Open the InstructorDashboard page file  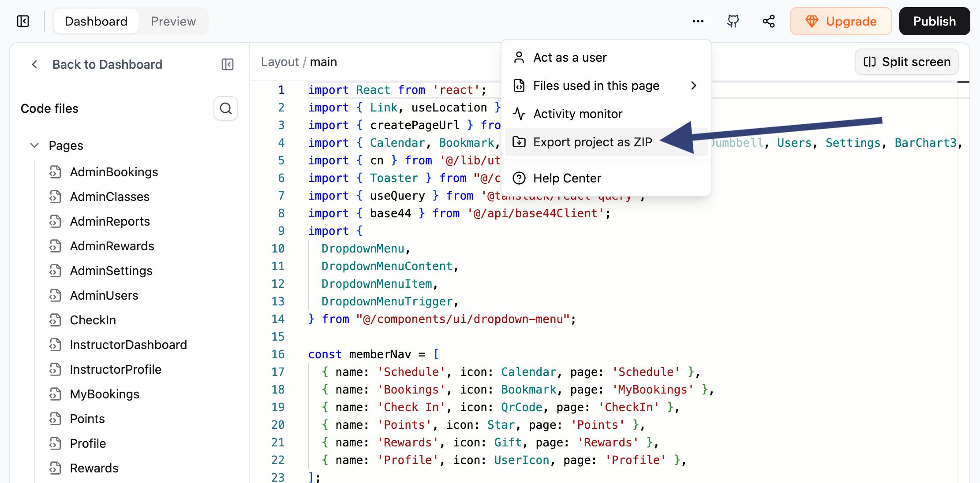[x=128, y=345]
